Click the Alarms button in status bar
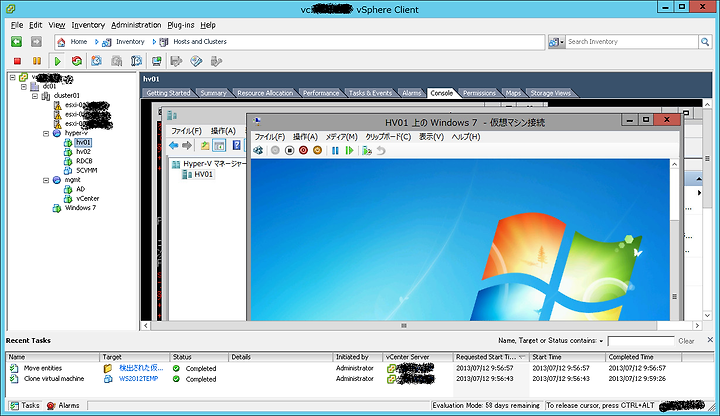 (x=63, y=405)
